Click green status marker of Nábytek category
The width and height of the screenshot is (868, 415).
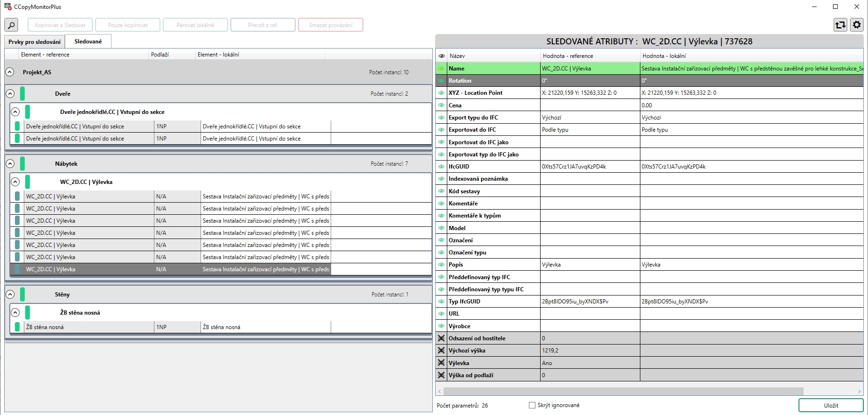(x=22, y=163)
